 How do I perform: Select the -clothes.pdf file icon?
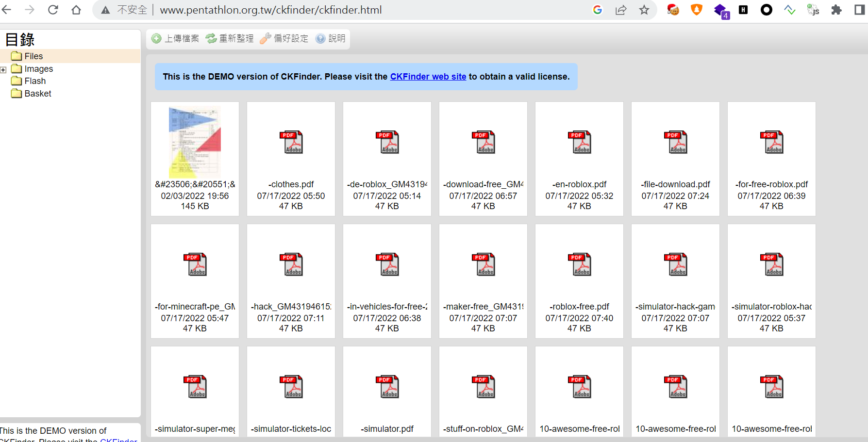(x=291, y=142)
